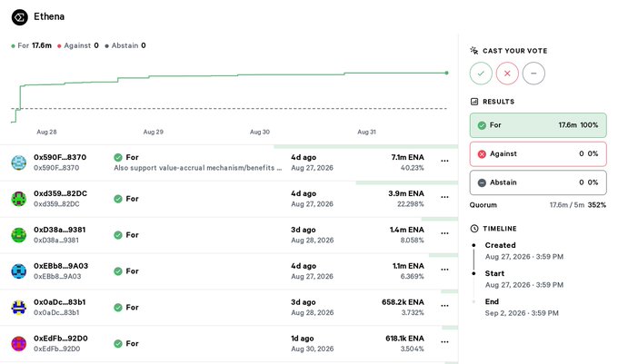
Task: Toggle the Against series in chart legend
Action: [x=77, y=45]
